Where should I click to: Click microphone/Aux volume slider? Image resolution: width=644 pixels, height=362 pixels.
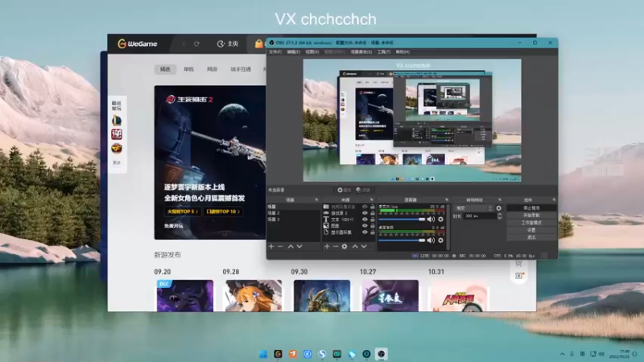point(402,220)
